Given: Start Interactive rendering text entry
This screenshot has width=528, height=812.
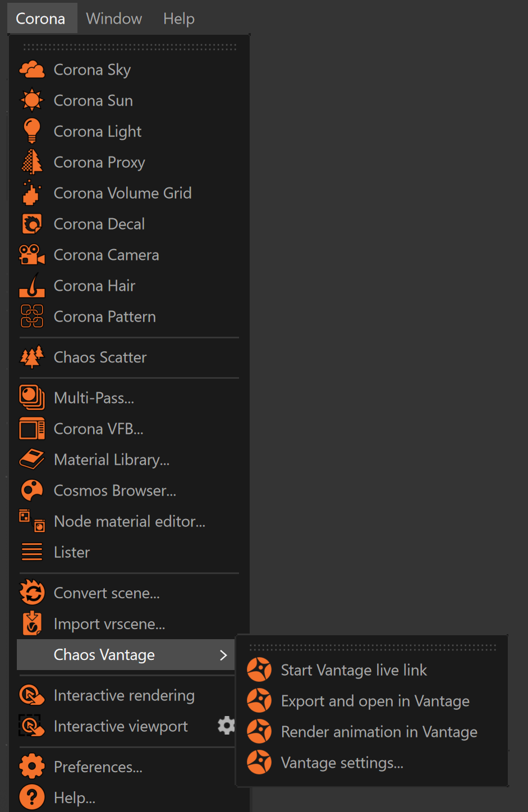Looking at the screenshot, I should [124, 696].
